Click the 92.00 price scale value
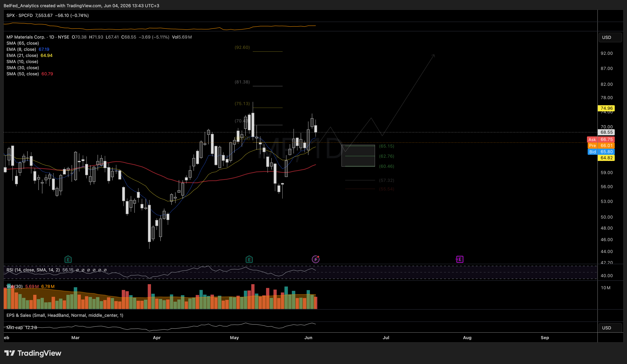 (x=607, y=53)
